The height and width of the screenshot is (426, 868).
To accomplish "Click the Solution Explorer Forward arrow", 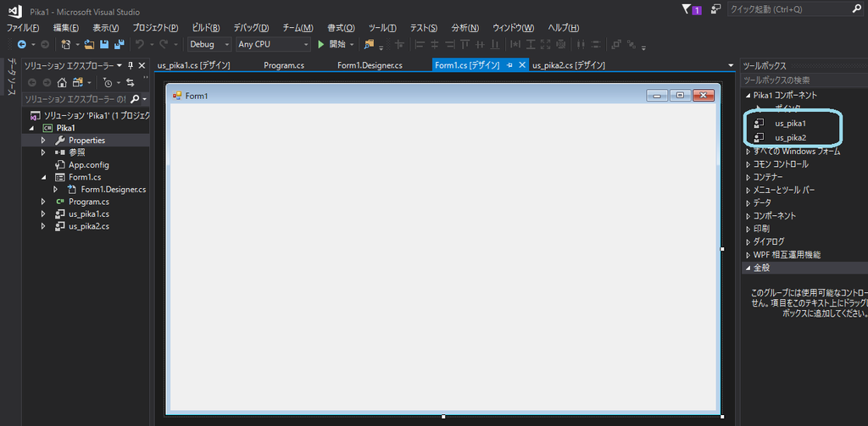I will [47, 82].
